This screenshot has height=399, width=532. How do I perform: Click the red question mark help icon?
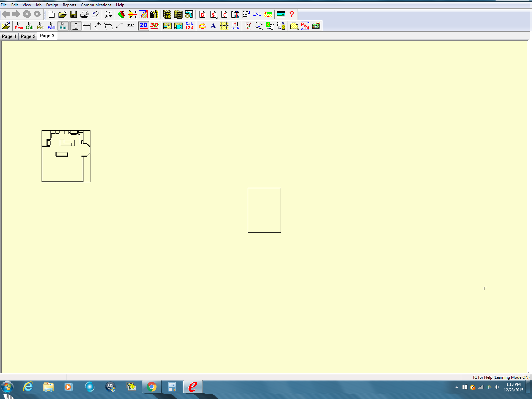click(292, 14)
